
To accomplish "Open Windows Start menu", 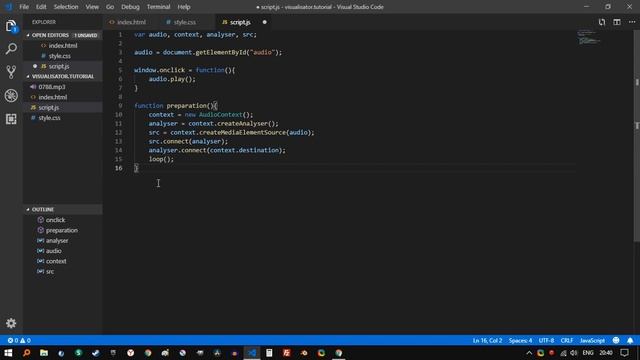I will pos(8,353).
